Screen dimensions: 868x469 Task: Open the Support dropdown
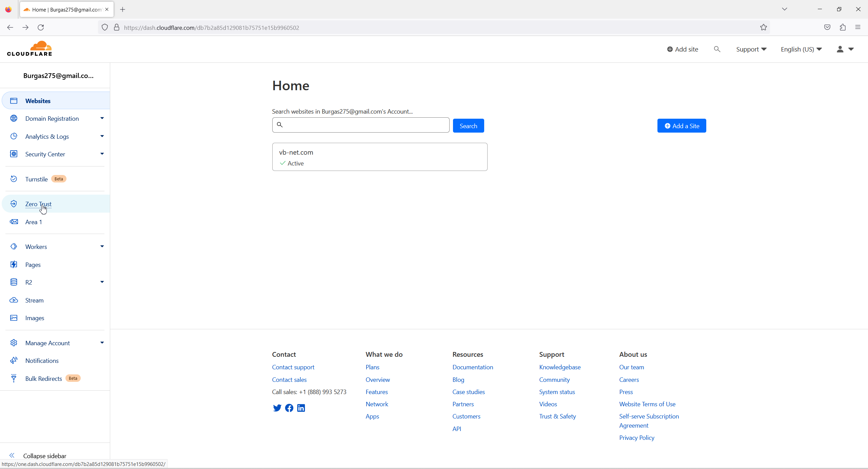[751, 49]
